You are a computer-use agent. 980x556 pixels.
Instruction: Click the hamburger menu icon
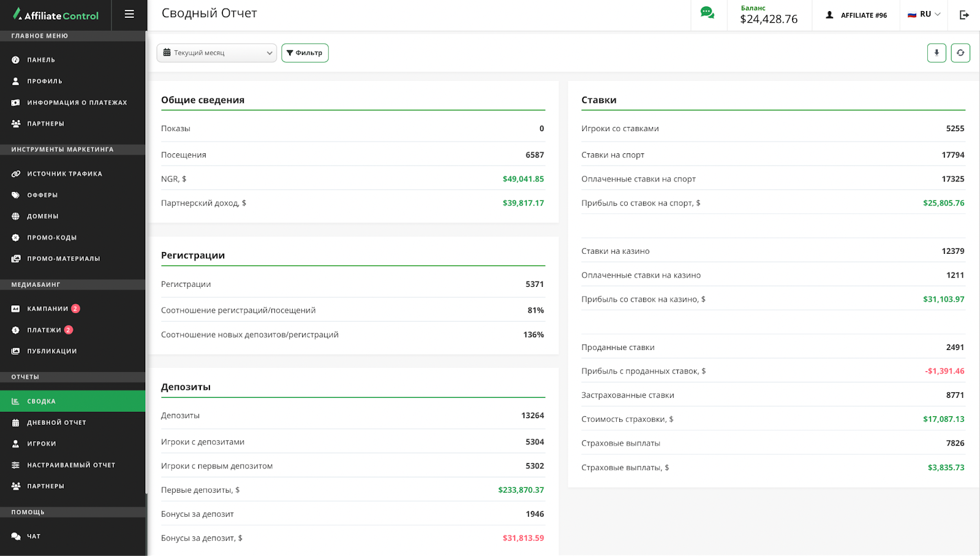pos(129,14)
